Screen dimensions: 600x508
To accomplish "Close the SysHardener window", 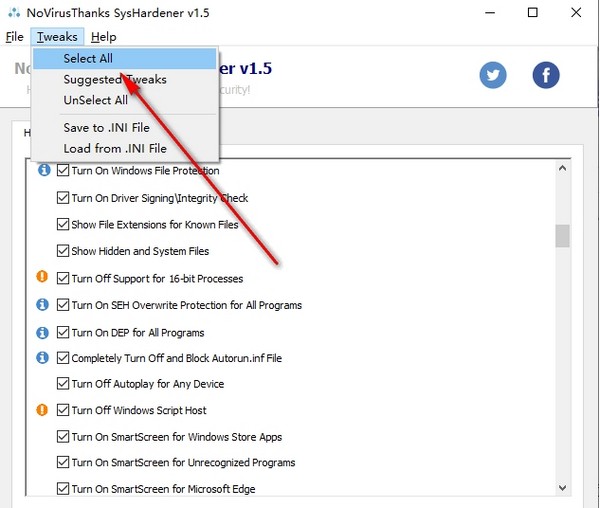I will (576, 13).
